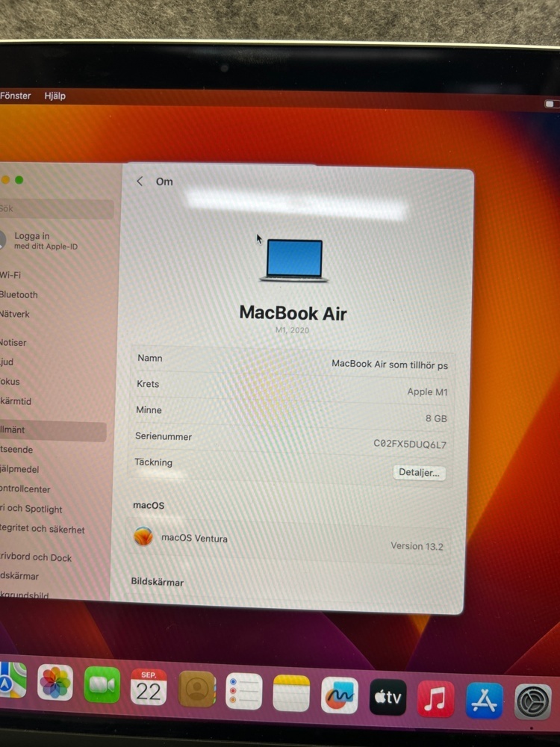Viewport: 560px width, 747px height.
Task: Click the yellow minimize window button
Action: [x=5, y=179]
